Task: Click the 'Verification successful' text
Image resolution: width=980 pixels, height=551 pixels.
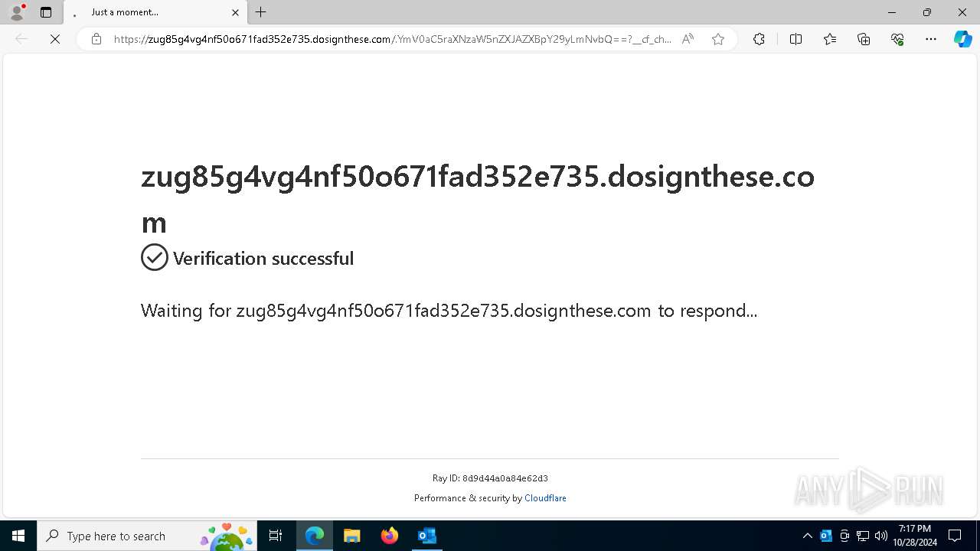Action: [x=263, y=259]
